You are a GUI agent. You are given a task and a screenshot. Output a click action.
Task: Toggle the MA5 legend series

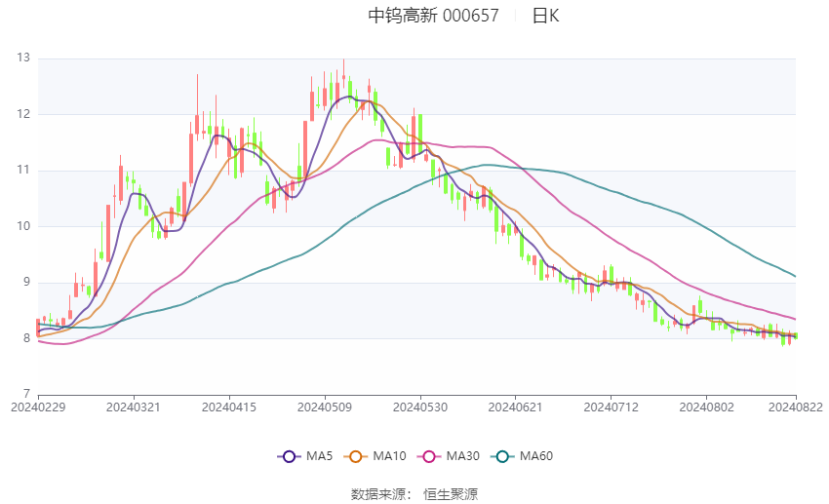point(305,456)
